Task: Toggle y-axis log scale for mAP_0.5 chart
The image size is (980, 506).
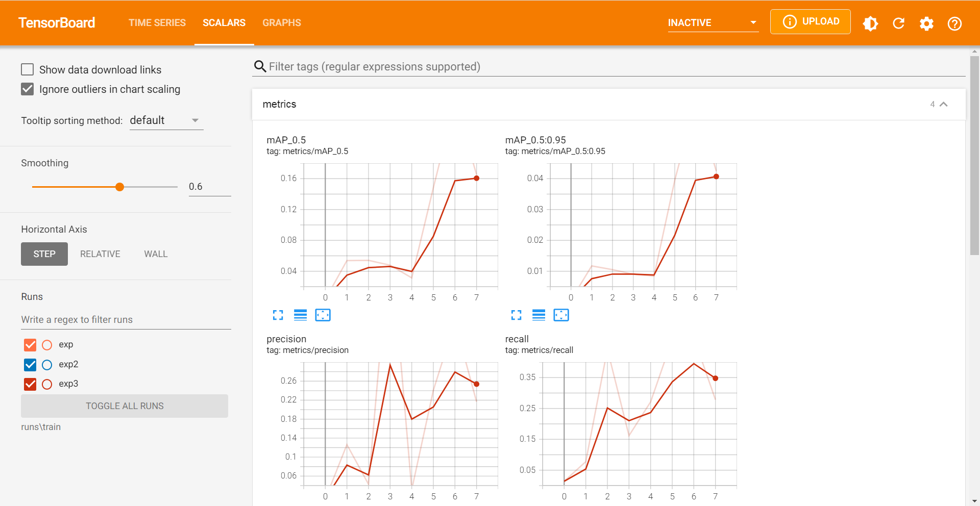Action: pos(300,315)
